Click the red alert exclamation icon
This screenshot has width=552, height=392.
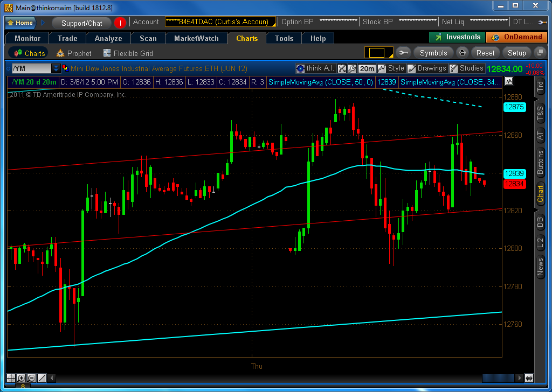coord(120,23)
